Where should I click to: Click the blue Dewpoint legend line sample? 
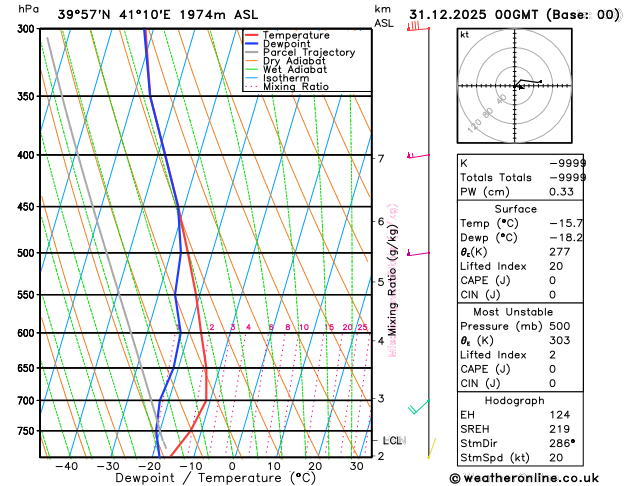pyautogui.click(x=251, y=44)
